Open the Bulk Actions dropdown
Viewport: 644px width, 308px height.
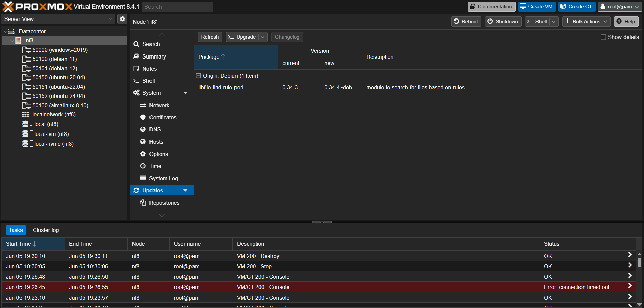(586, 22)
